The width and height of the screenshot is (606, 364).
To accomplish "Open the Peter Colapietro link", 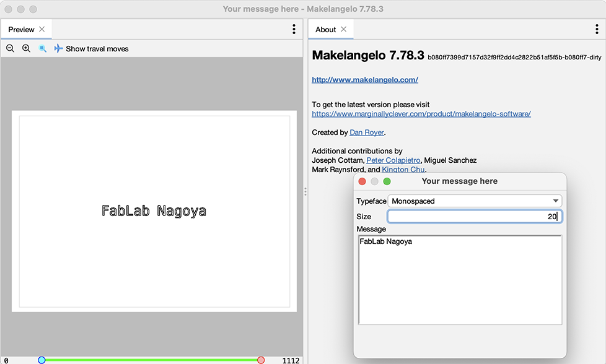I will click(x=393, y=160).
